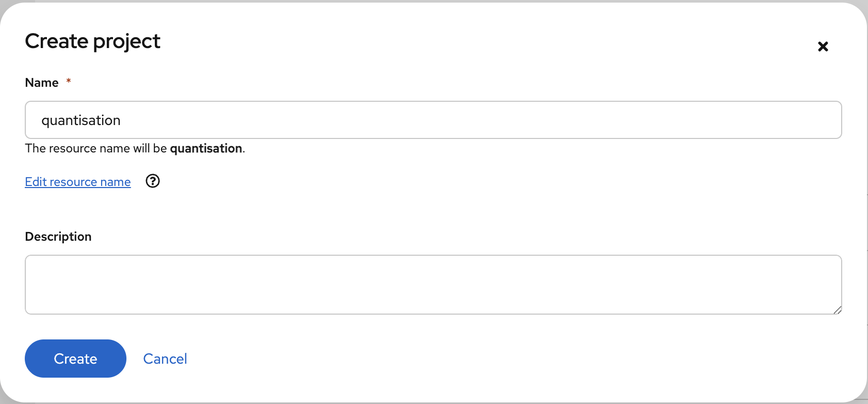Close the Create project dialog
The height and width of the screenshot is (404, 868).
[x=823, y=46]
